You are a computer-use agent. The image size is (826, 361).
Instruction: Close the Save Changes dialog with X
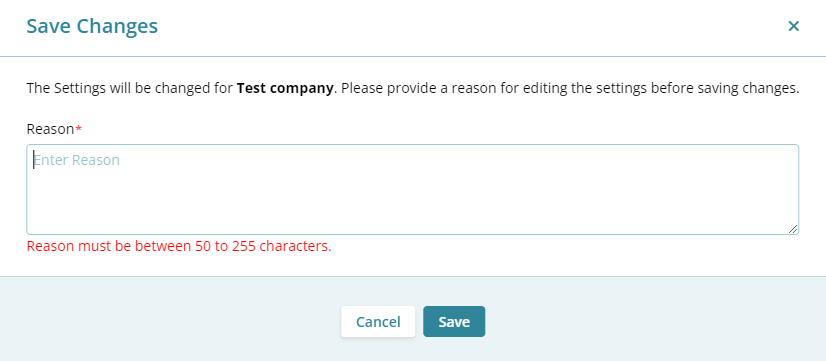click(793, 26)
